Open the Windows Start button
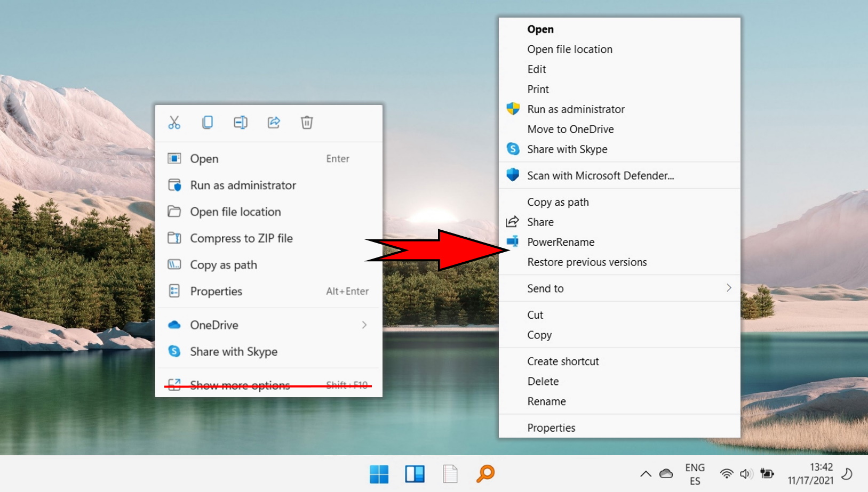 click(x=379, y=474)
